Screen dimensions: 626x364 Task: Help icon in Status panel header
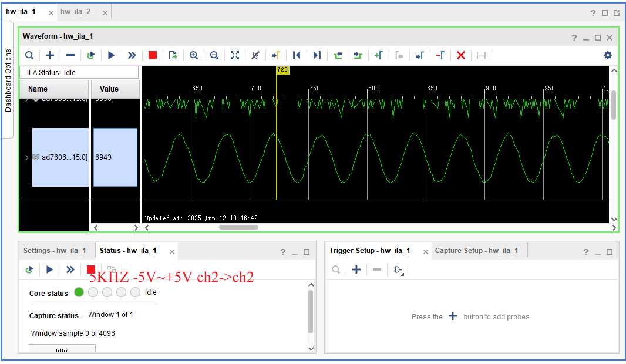point(283,252)
